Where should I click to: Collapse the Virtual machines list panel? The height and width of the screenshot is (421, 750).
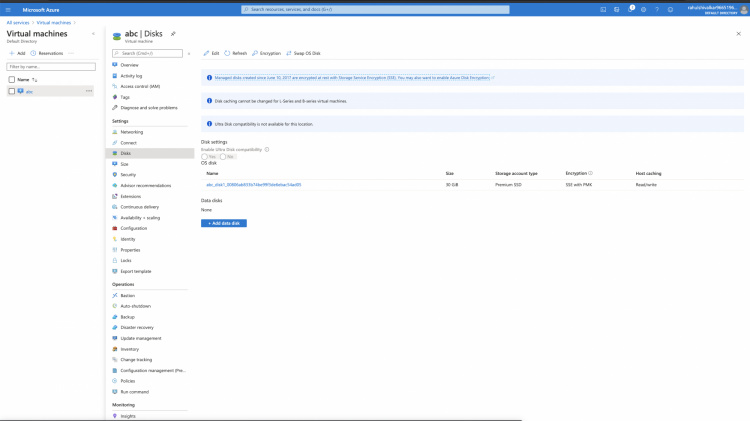pos(94,34)
